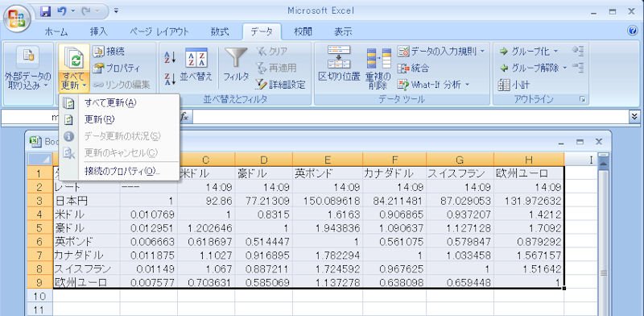Choose 更新(R) from the menu

point(119,120)
